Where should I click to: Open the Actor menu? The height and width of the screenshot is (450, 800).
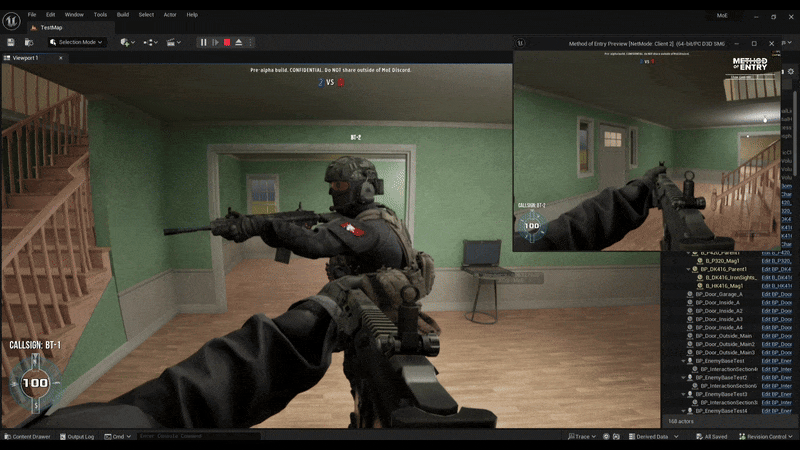(170, 15)
